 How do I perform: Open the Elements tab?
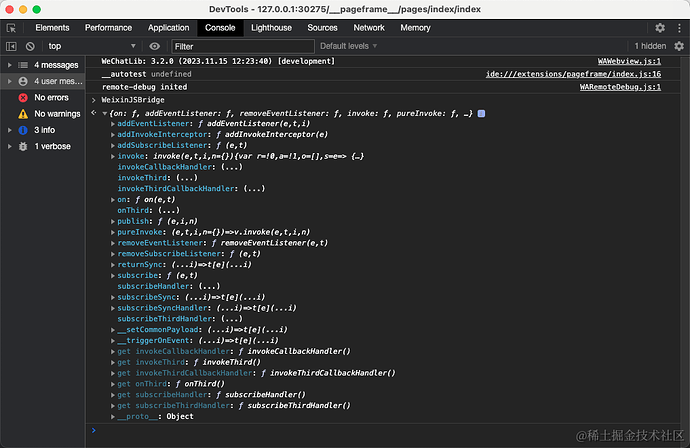52,28
